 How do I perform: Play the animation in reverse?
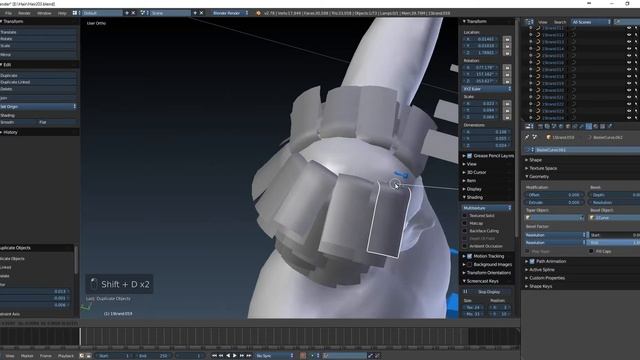pyautogui.click(x=228, y=356)
